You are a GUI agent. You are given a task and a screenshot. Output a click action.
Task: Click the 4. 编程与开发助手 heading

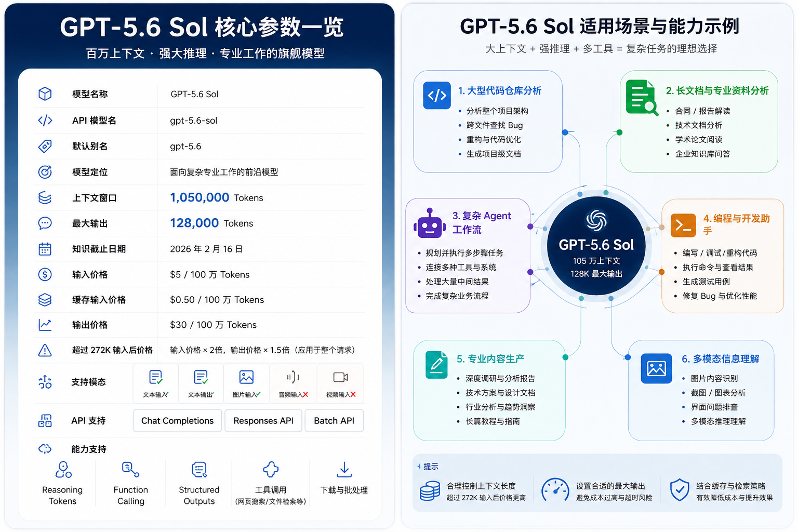[737, 224]
